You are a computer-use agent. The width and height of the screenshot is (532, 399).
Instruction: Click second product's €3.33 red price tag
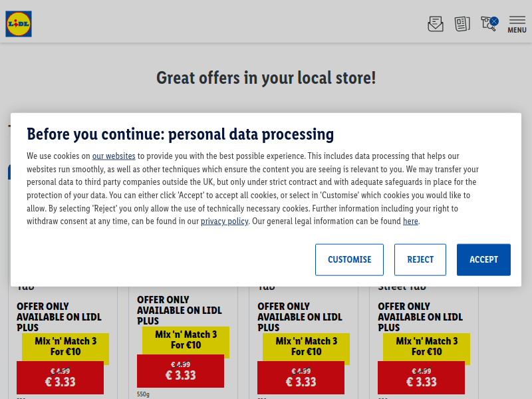[x=180, y=371]
